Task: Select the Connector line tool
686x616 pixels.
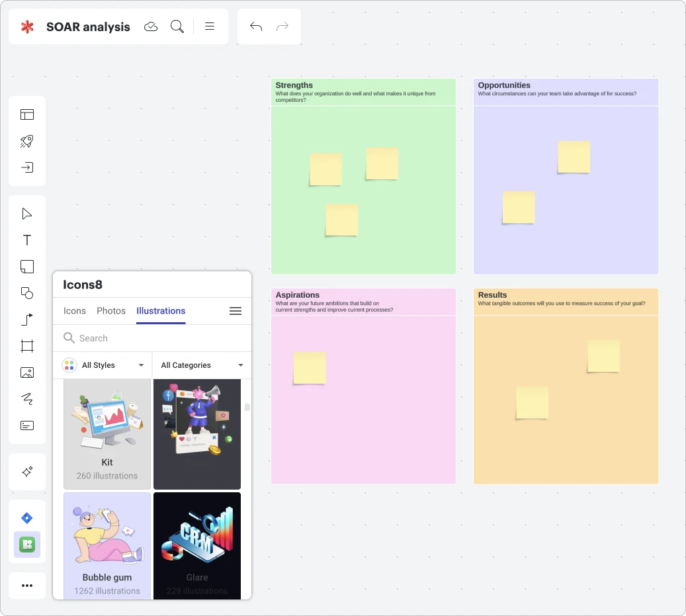Action: point(27,320)
